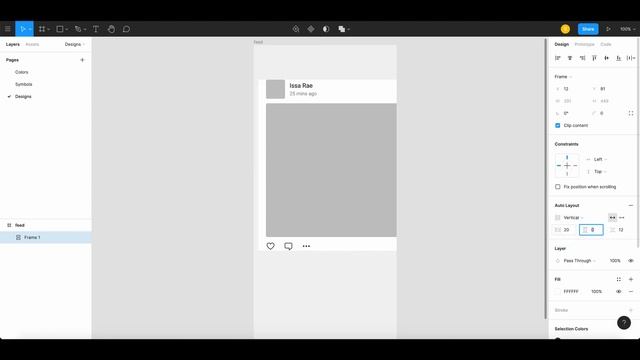Open the 100% zoom level dropdown

pos(628,29)
